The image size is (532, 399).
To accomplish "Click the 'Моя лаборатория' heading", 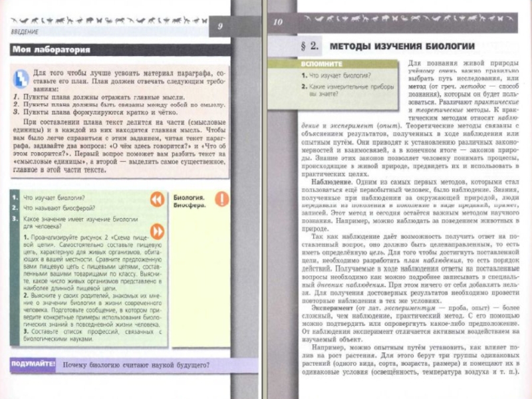I will point(51,50).
